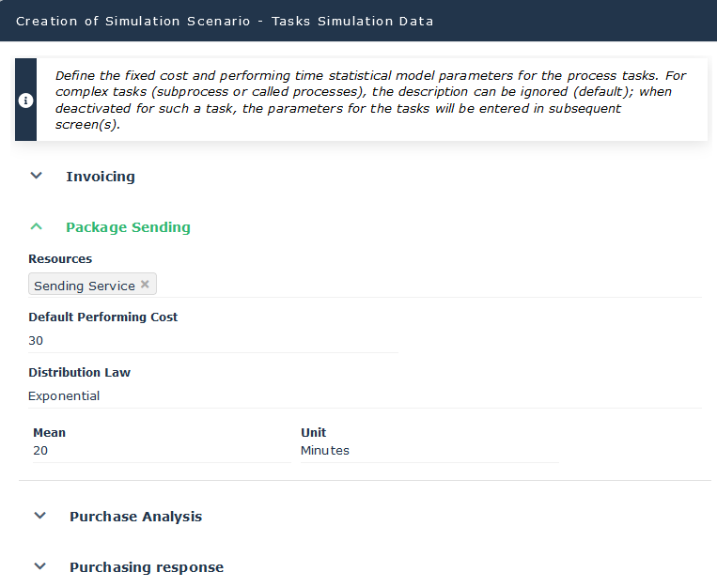Expand the Purchasing response chevron
The width and height of the screenshot is (717, 588).
pyautogui.click(x=39, y=566)
